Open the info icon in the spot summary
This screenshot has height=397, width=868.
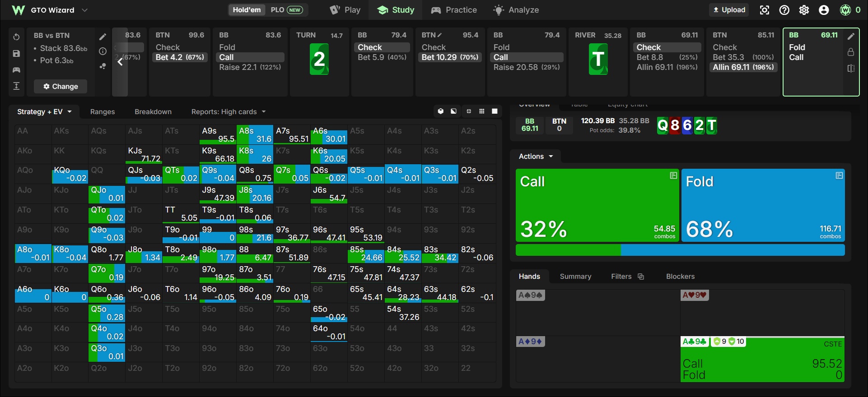[x=103, y=51]
